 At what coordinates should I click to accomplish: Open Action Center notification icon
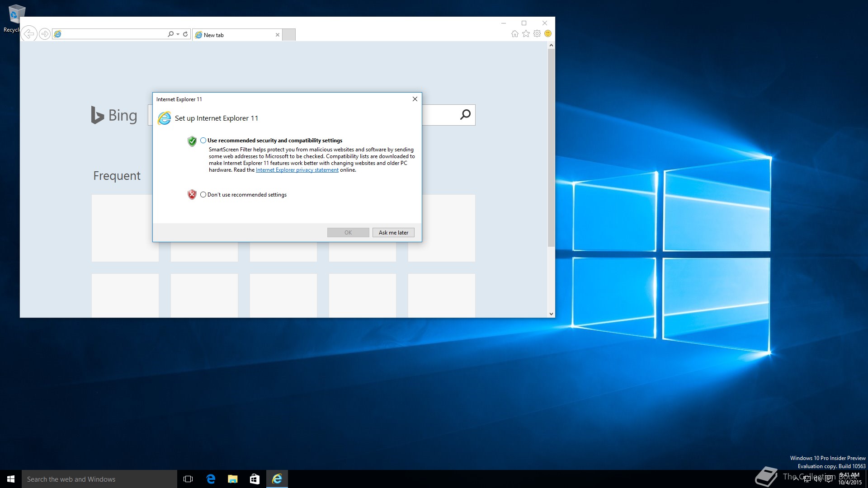pyautogui.click(x=828, y=479)
